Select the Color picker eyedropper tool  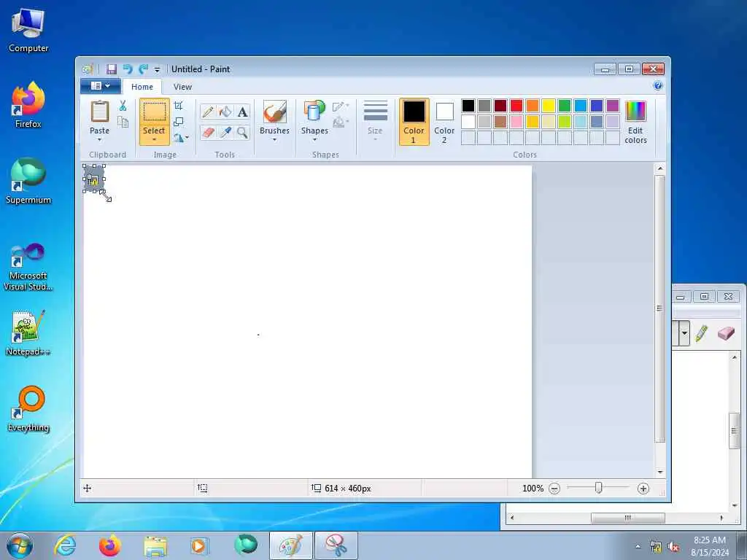[x=225, y=132]
